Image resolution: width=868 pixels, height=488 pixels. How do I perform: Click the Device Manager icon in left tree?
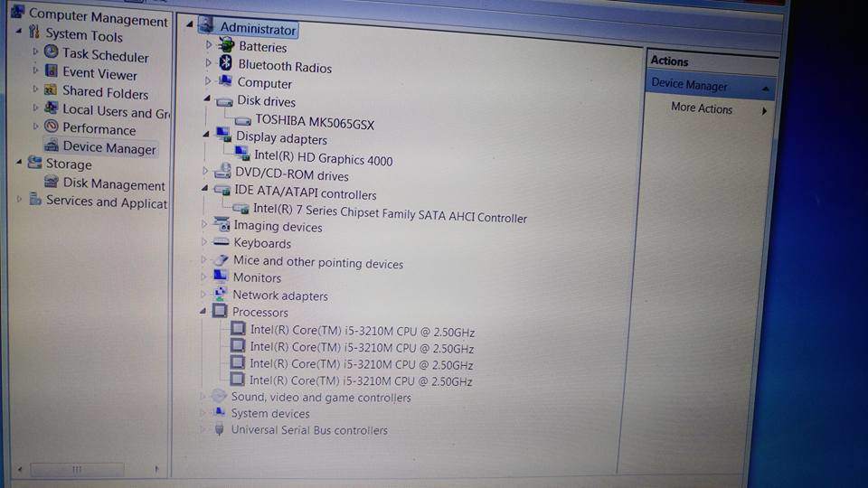click(51, 145)
